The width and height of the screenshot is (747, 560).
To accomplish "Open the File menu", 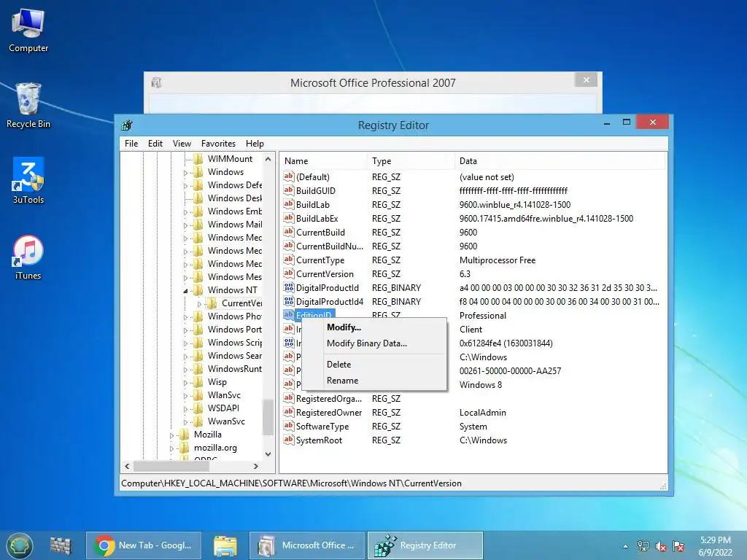I will click(131, 144).
